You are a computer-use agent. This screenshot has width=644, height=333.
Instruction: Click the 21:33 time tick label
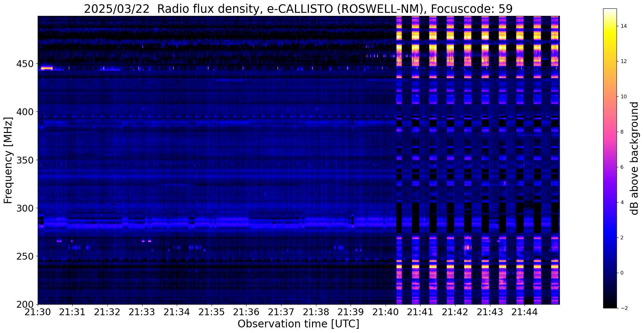point(142,312)
